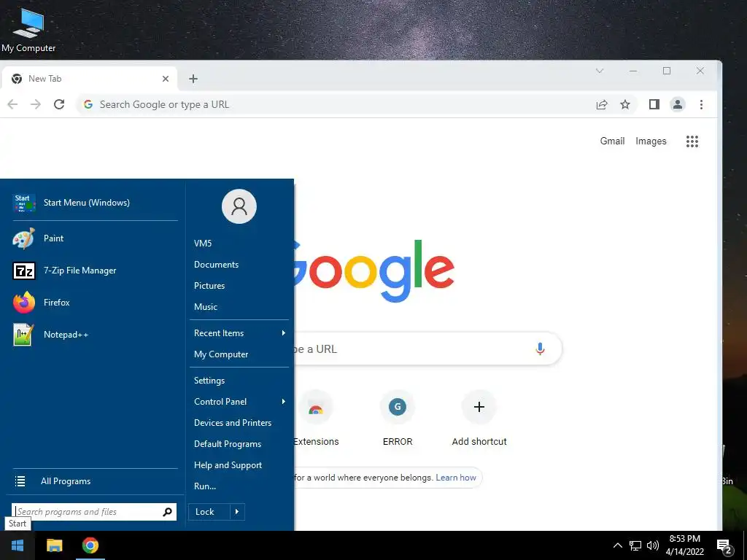
Task: Open Chrome side panel icon
Action: tap(654, 104)
